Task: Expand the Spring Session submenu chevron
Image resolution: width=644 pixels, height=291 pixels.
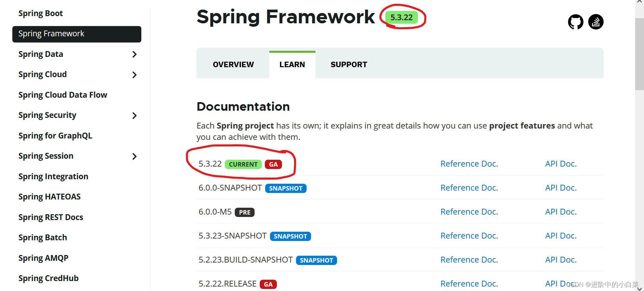Action: (134, 156)
